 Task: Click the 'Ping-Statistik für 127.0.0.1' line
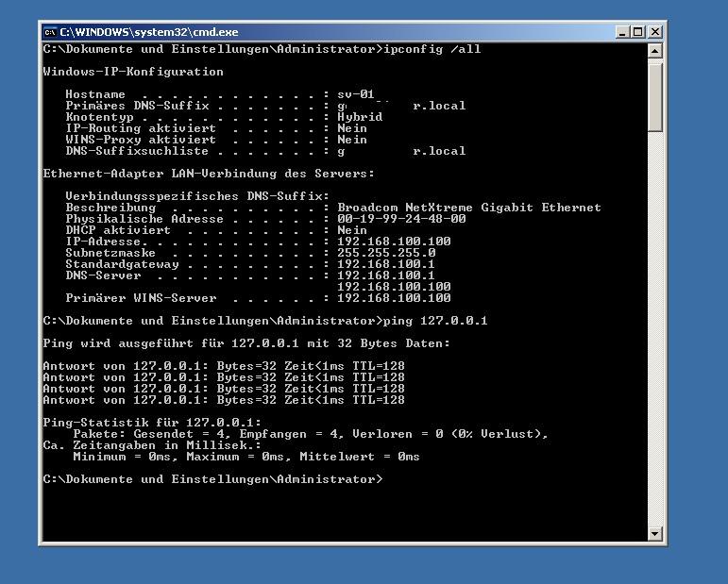point(152,423)
